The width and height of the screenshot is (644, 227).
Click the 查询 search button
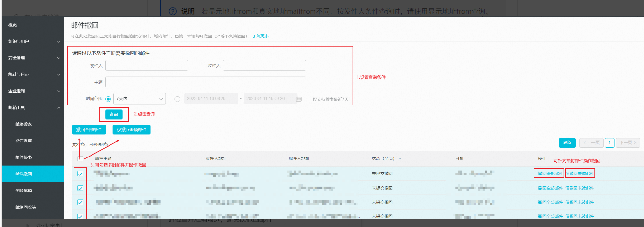pyautogui.click(x=114, y=114)
